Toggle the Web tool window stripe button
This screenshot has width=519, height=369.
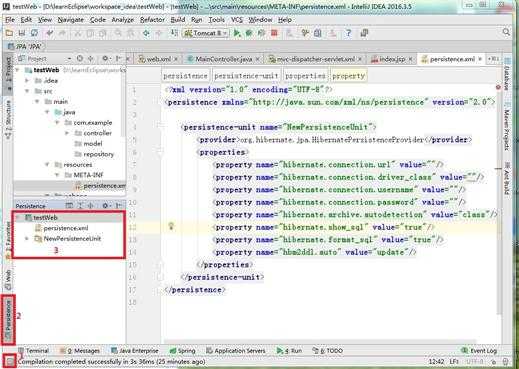pos(8,280)
